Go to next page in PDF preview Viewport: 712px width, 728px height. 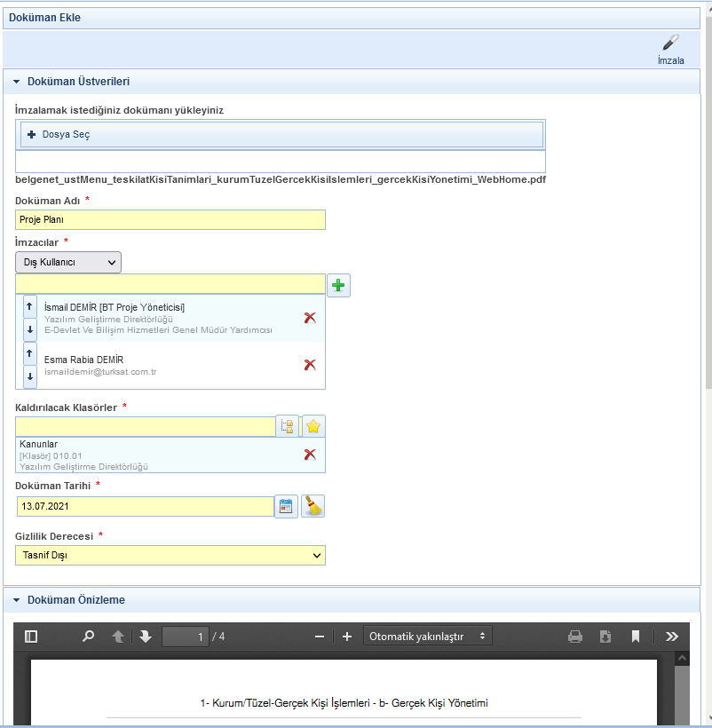click(146, 637)
